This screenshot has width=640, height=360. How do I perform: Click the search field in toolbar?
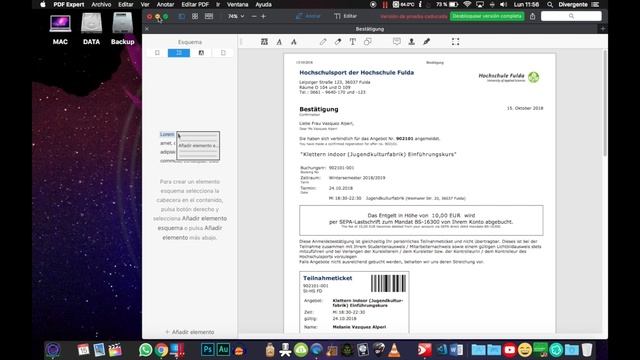pyautogui.click(x=571, y=16)
